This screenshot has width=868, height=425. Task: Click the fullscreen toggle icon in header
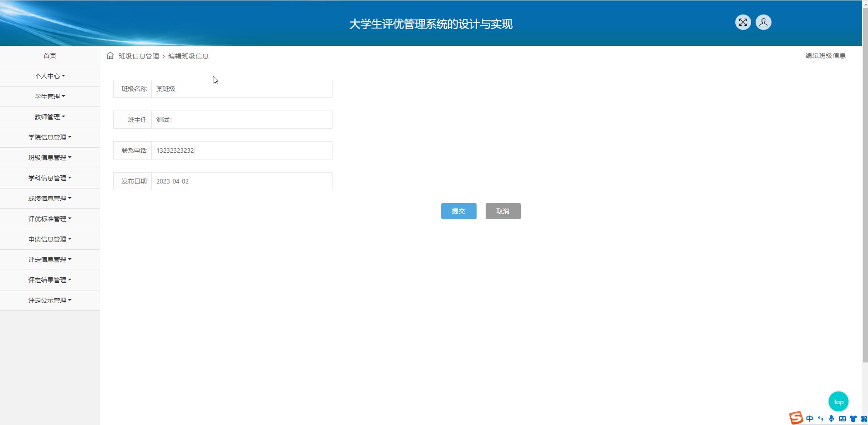coord(743,22)
